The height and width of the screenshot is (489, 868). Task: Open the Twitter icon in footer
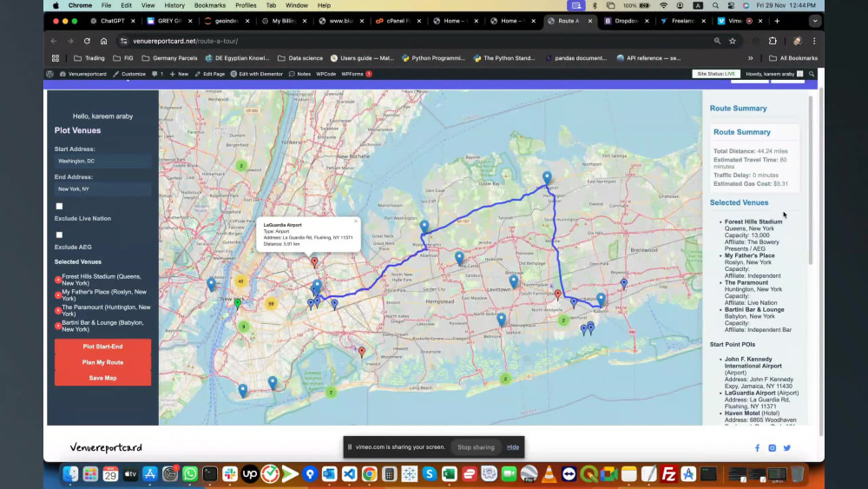(x=786, y=448)
